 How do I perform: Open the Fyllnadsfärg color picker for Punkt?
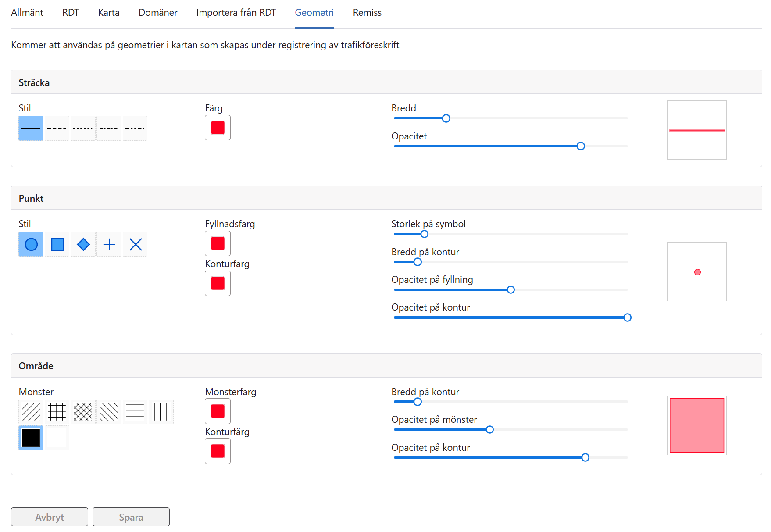click(x=218, y=243)
